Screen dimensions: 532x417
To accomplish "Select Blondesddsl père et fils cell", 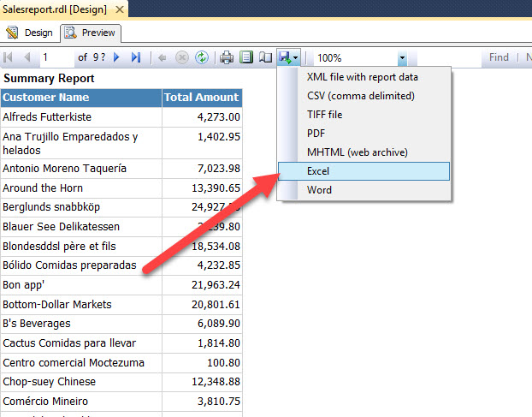I will pyautogui.click(x=81, y=247).
